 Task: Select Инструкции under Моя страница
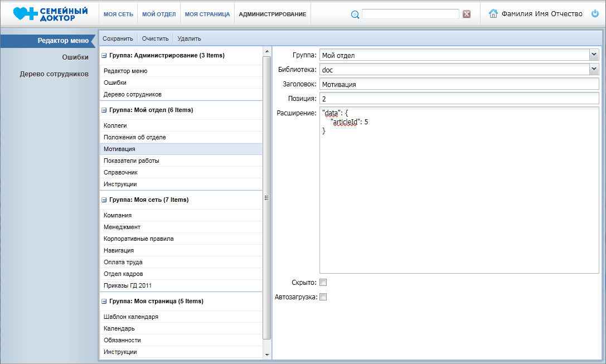tap(181, 352)
